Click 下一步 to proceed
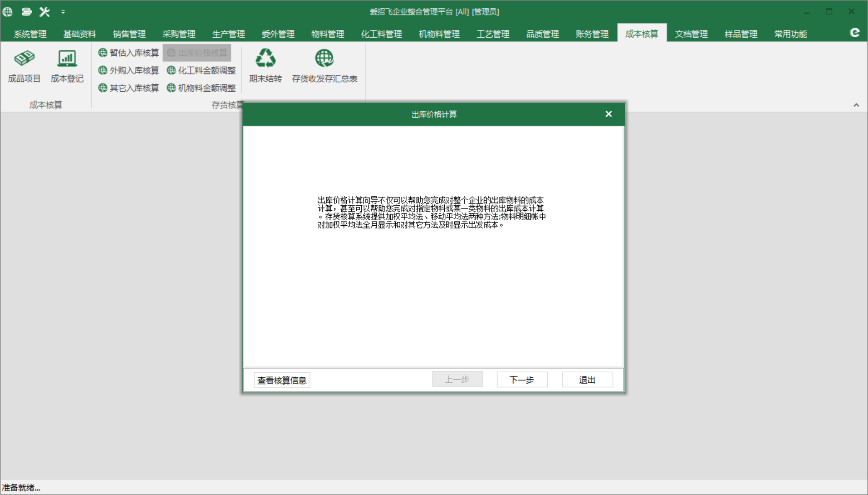 (521, 379)
